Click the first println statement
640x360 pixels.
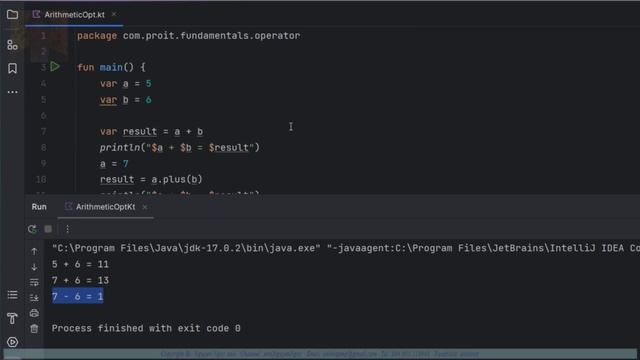(x=180, y=147)
